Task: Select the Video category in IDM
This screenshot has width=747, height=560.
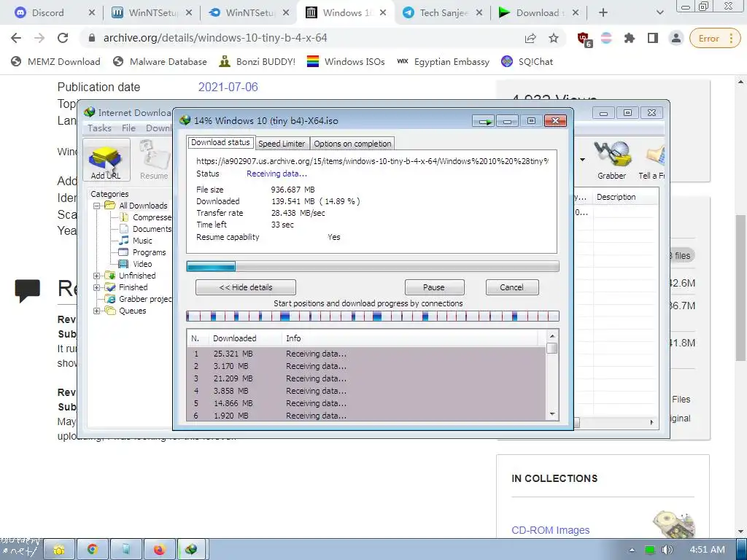Action: [136, 264]
